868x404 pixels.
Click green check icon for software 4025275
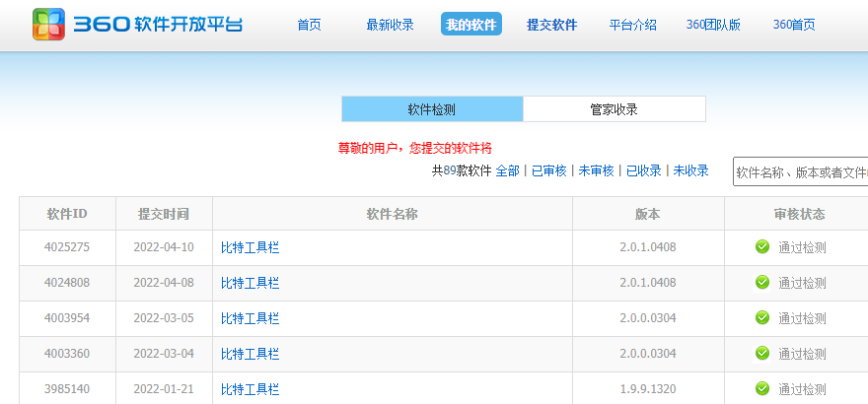click(762, 246)
